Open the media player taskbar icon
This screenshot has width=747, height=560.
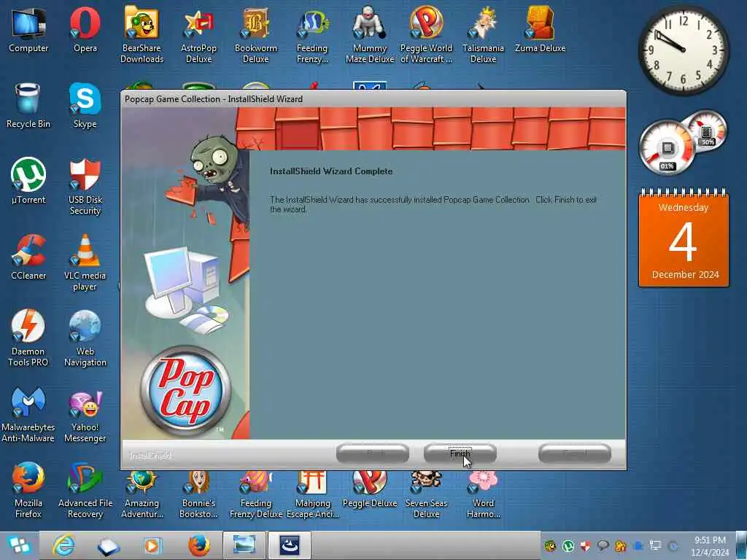pos(152,545)
